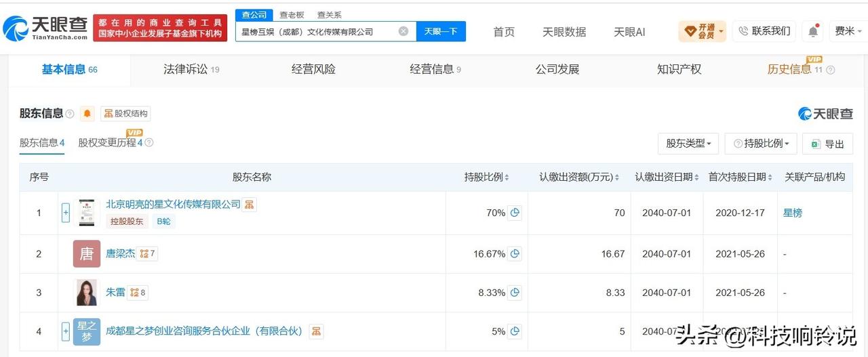Click the 控股股东 tag
The height and width of the screenshot is (357, 868).
tap(127, 221)
